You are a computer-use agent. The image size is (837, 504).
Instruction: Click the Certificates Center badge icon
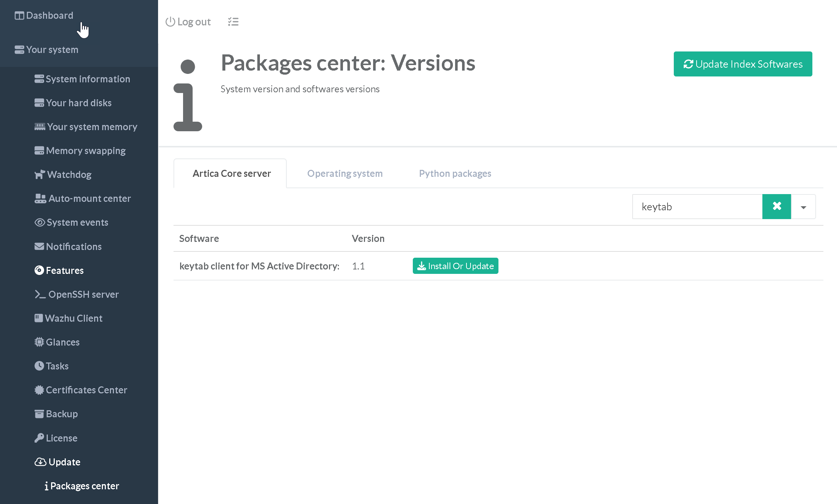coord(39,390)
